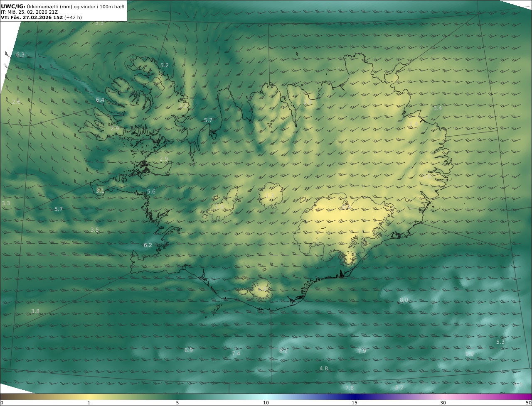Click the 3.4 value label

point(438,108)
